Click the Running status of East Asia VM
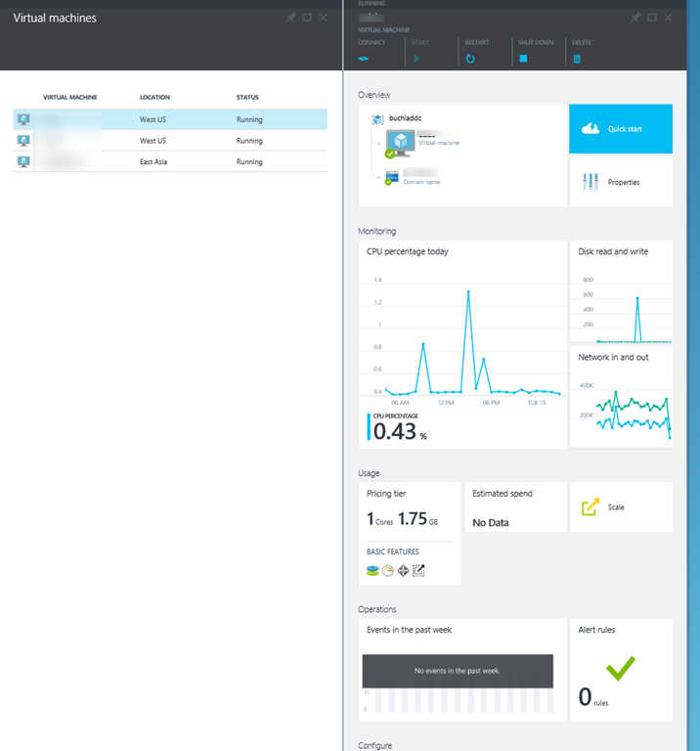 [x=249, y=162]
